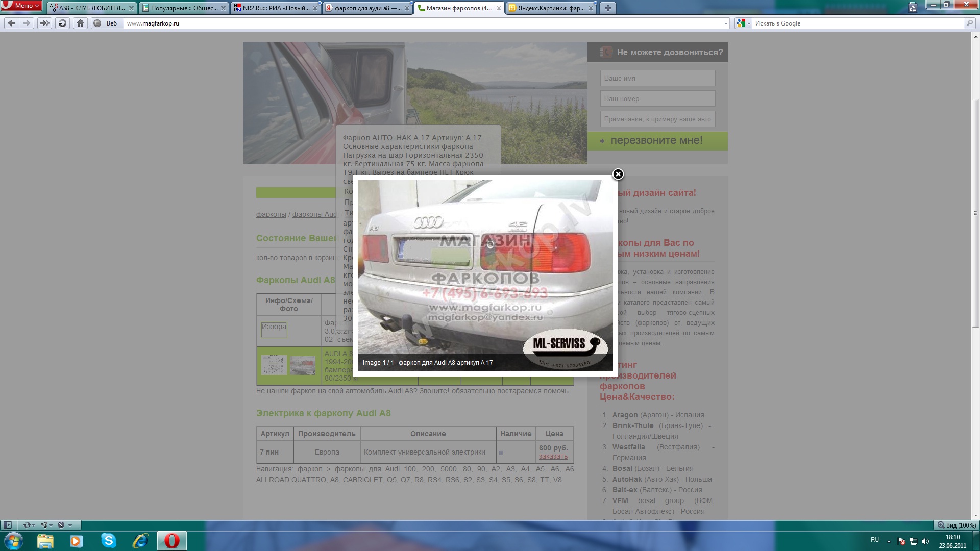Open the Opera panels toggle icon
Image resolution: width=980 pixels, height=551 pixels.
click(7, 525)
